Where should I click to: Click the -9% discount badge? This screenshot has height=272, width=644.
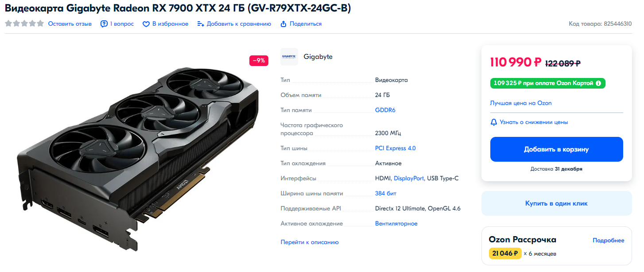[259, 61]
